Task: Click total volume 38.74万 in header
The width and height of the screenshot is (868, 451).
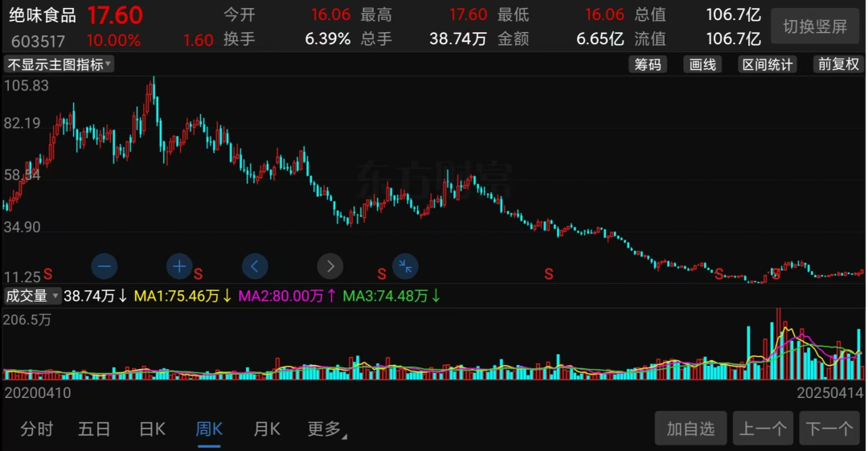Action: coord(458,39)
